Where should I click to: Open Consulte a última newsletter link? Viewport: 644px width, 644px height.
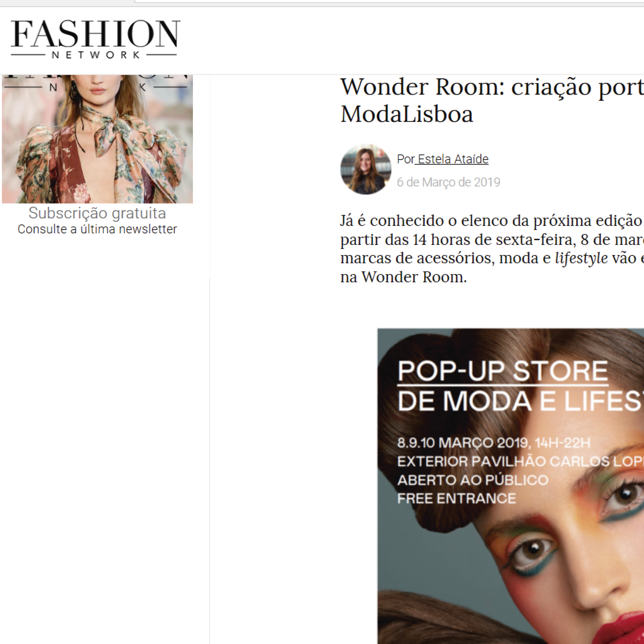click(97, 229)
